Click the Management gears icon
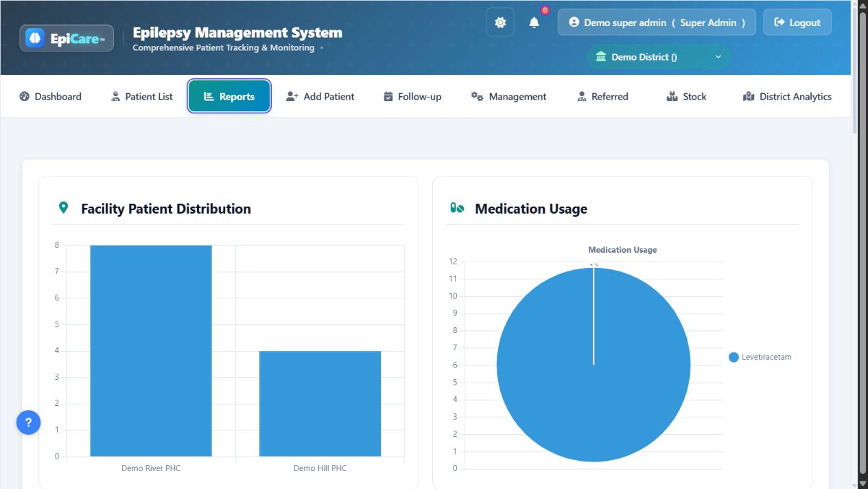The height and width of the screenshot is (489, 868). tap(477, 96)
